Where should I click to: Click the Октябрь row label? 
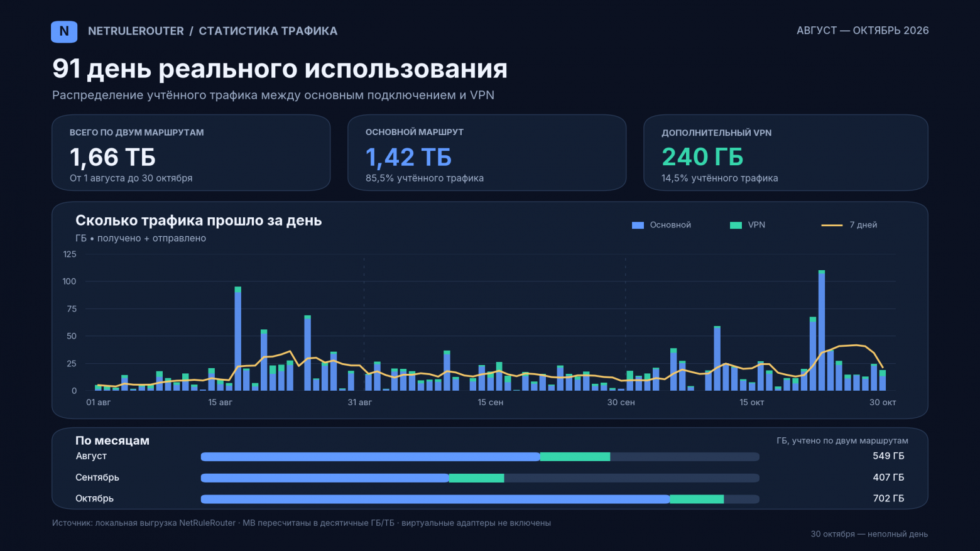(95, 499)
